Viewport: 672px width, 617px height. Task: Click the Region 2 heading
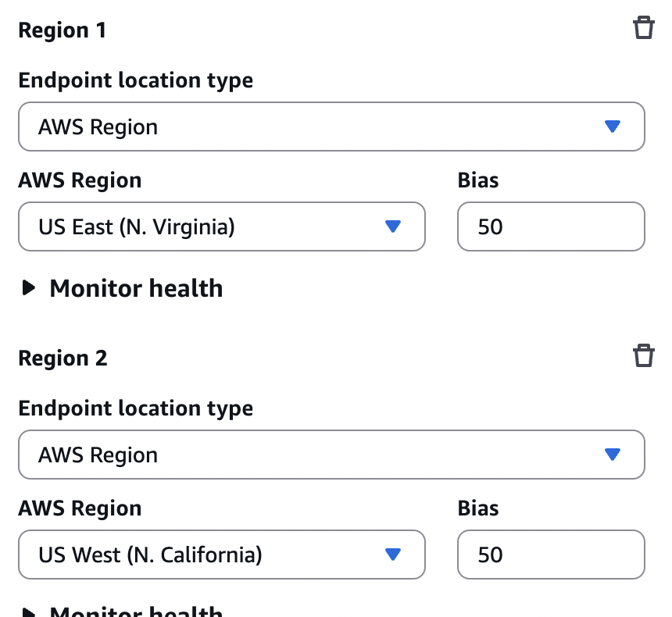pyautogui.click(x=63, y=358)
